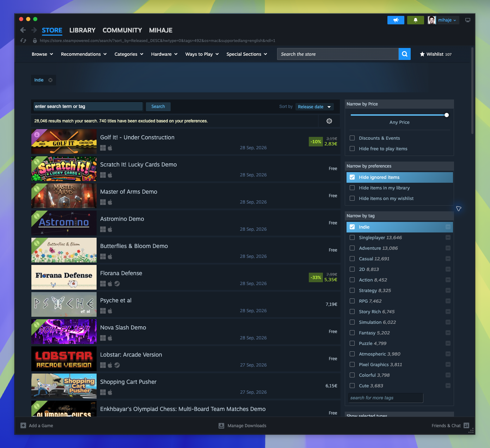Viewport: 490px width, 448px height.
Task: Exclude Adventure tag with its minus icon
Action: pos(448,248)
